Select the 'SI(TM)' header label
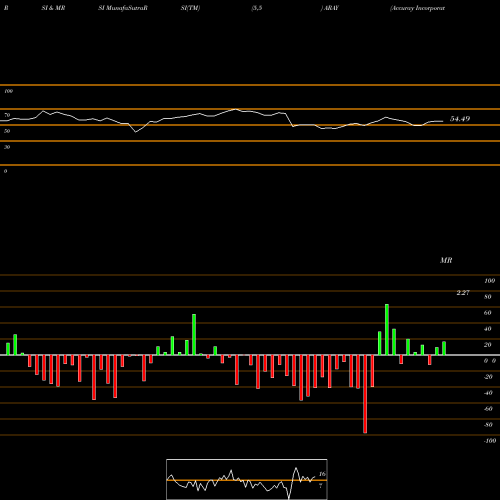This screenshot has width=500, height=500. tap(190, 8)
